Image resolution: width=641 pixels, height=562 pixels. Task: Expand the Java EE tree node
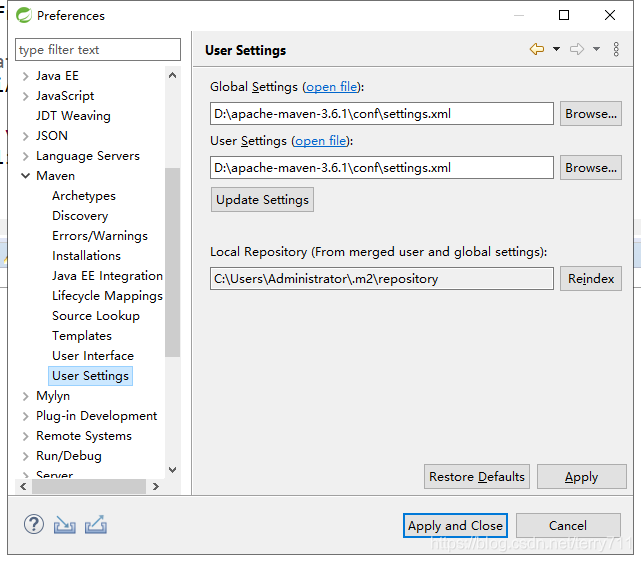(26, 76)
